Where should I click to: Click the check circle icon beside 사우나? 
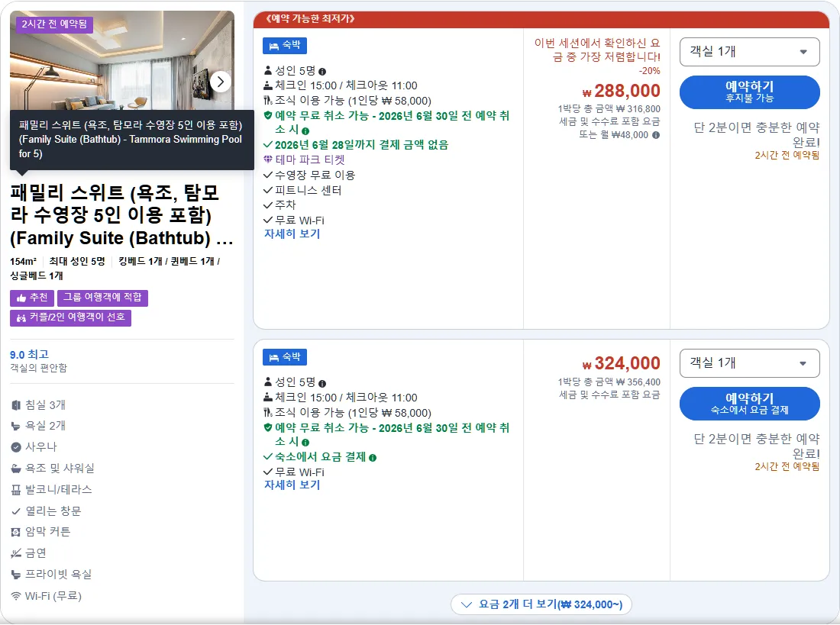(16, 447)
